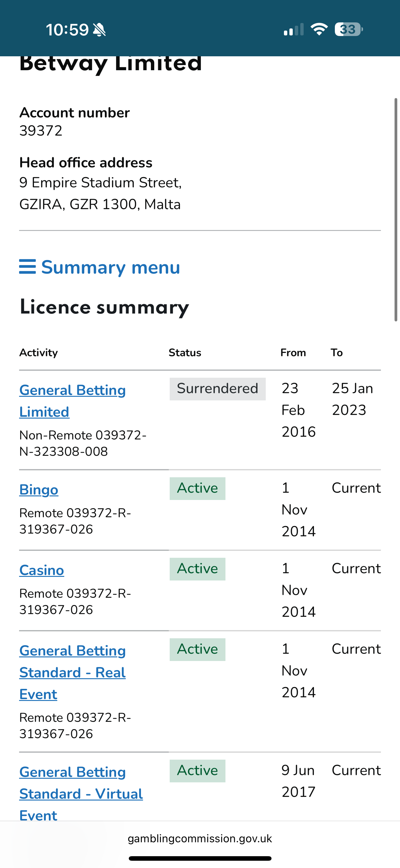Screen dimensions: 400x868
Task: Tap the Status column header
Action: point(185,353)
